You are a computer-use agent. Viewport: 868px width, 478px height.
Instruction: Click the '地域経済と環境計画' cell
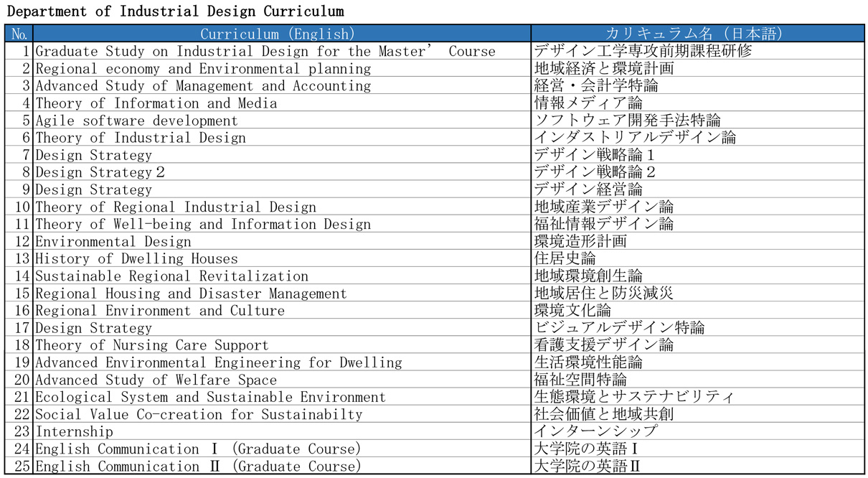(x=697, y=68)
